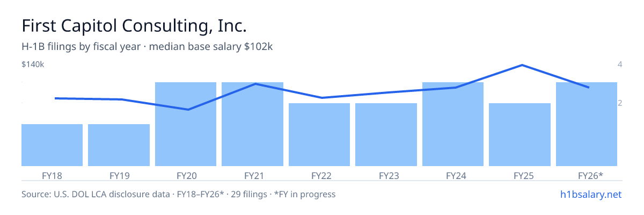Click the salary line peak at FY25
The image size is (644, 215).
click(x=522, y=65)
